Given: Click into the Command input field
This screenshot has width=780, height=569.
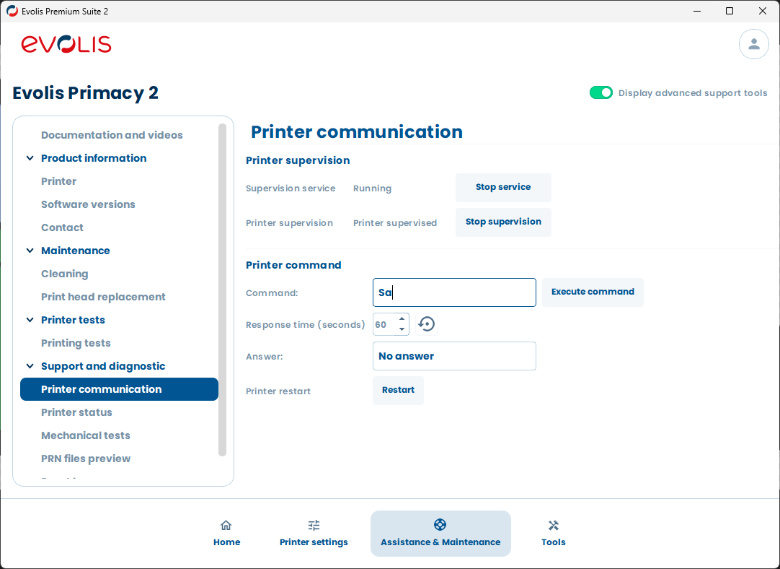Looking at the screenshot, I should 454,292.
